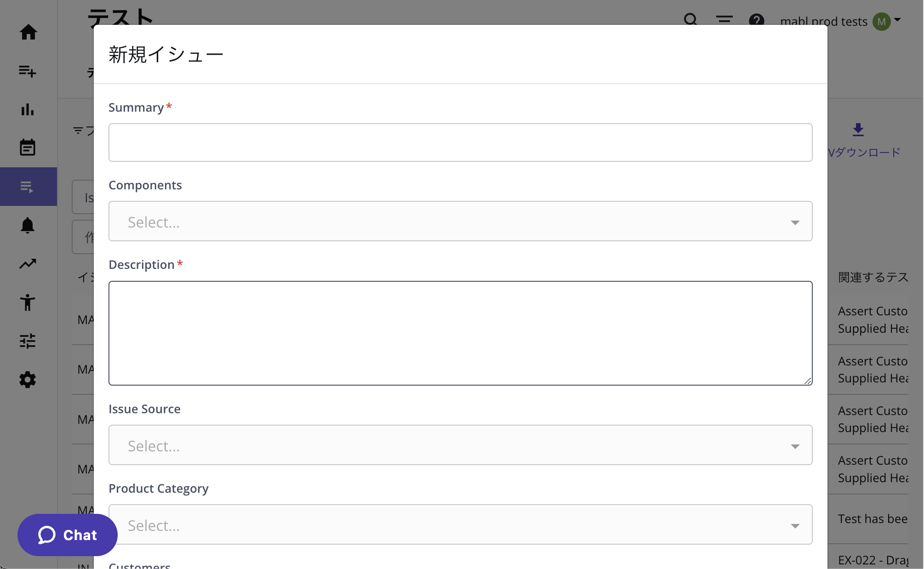This screenshot has width=924, height=569.
Task: Click the add new test list icon
Action: (28, 71)
